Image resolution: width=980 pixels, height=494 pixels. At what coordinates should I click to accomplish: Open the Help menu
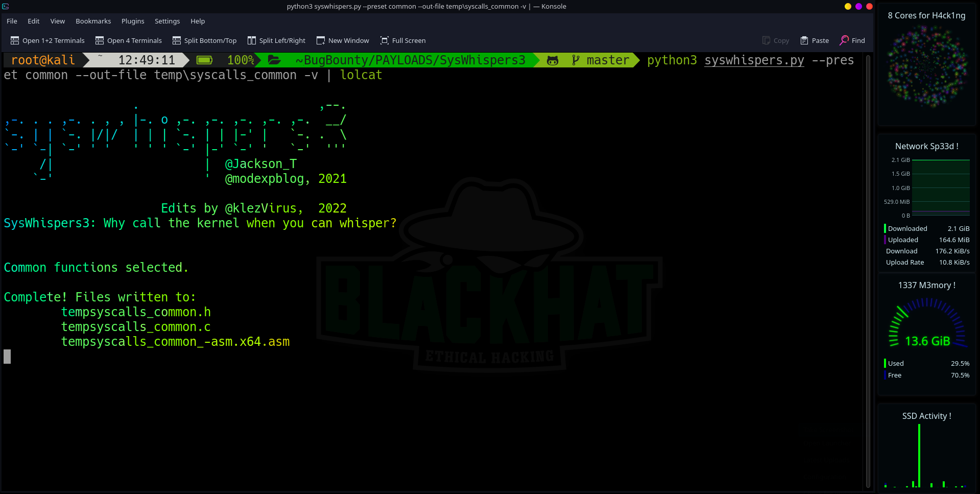click(198, 21)
